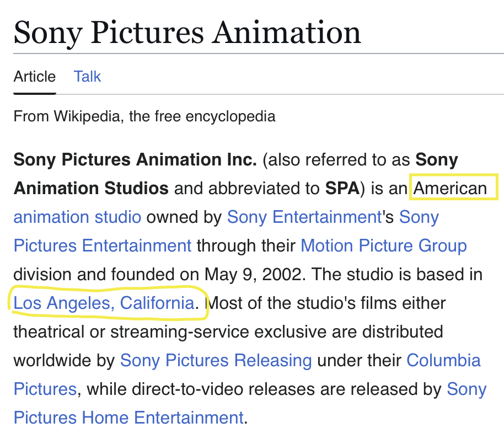Open the animation studio link

pos(77,217)
